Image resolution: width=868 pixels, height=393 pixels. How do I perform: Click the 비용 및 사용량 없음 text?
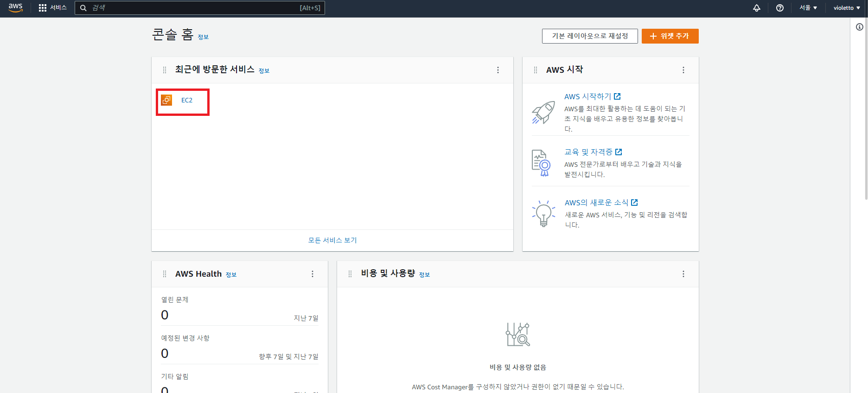pyautogui.click(x=518, y=367)
